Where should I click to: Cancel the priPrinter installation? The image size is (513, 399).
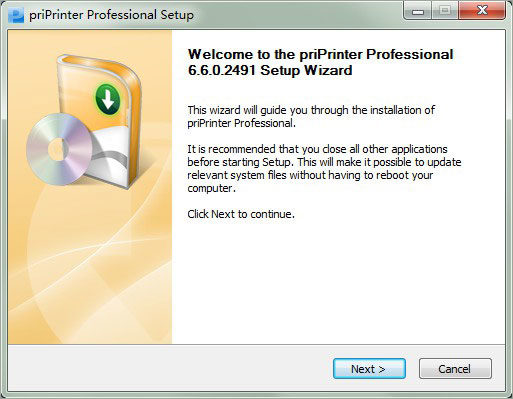[x=455, y=369]
